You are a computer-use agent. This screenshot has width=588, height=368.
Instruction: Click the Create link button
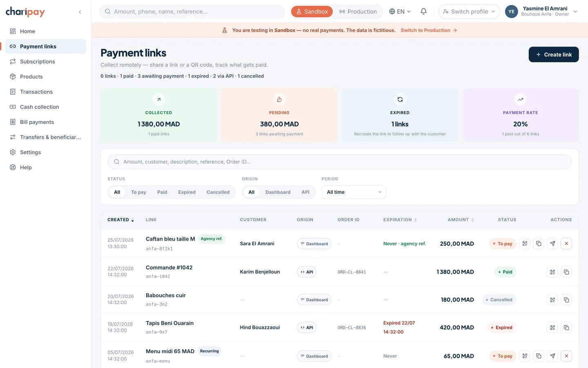(553, 54)
